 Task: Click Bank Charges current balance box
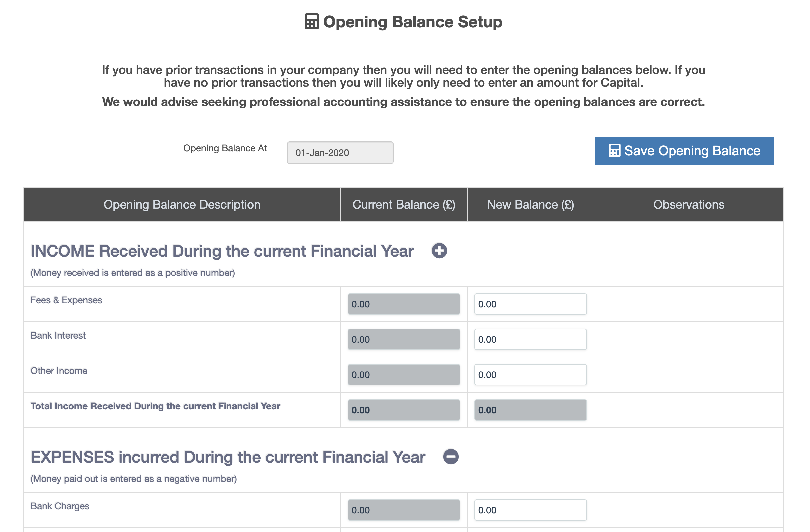click(404, 510)
